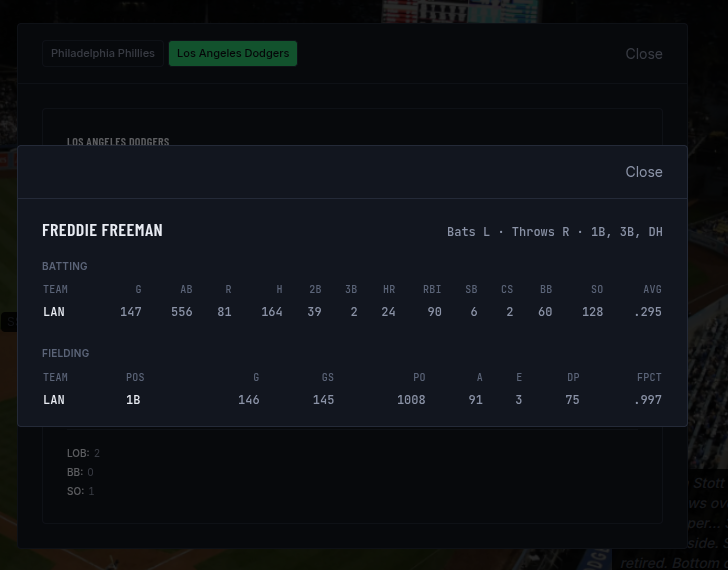Select Los Angeles Dodgers tab

pyautogui.click(x=233, y=53)
